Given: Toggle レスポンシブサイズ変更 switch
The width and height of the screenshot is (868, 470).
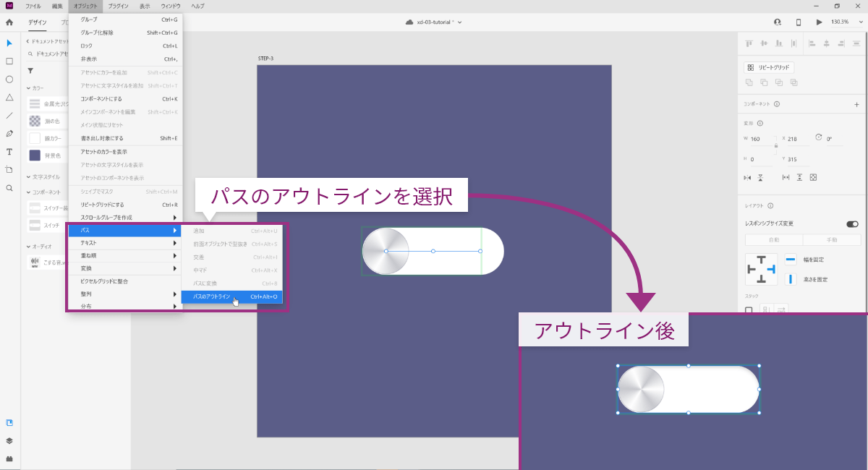Looking at the screenshot, I should point(852,224).
